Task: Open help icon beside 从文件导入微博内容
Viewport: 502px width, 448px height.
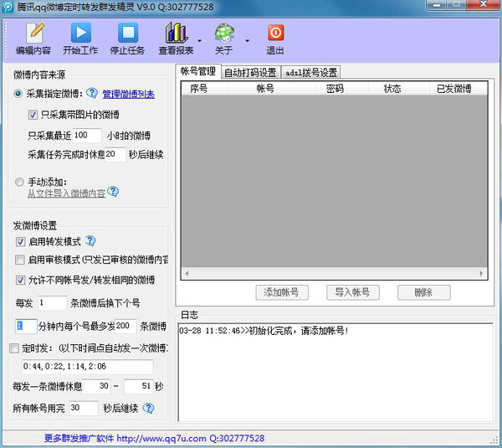Action: [x=113, y=192]
